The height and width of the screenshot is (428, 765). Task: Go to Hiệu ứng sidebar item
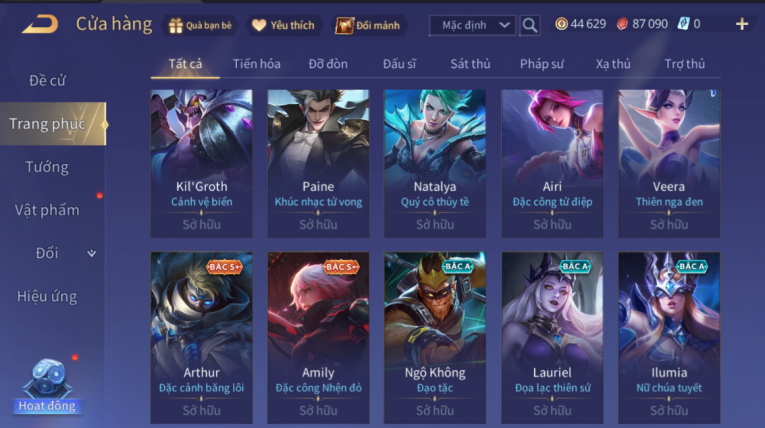[47, 296]
